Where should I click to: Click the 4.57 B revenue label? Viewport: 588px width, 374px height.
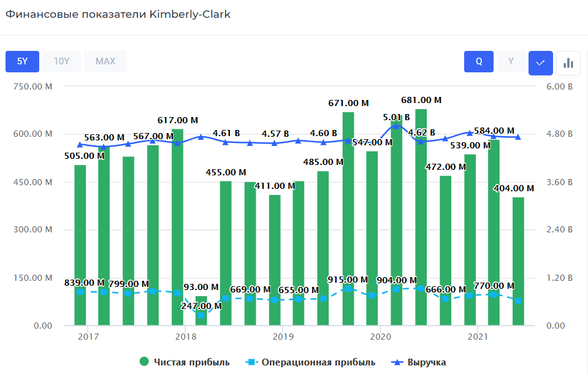click(275, 134)
